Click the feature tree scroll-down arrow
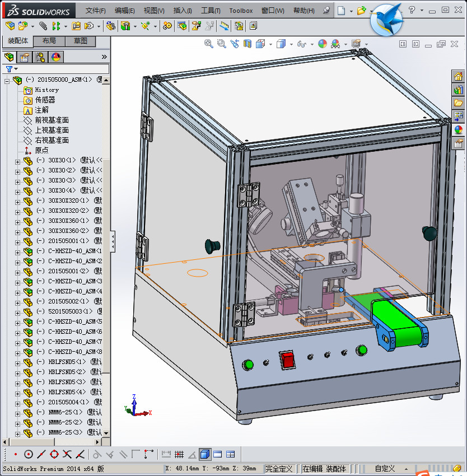The width and height of the screenshot is (467, 476). pos(106,433)
